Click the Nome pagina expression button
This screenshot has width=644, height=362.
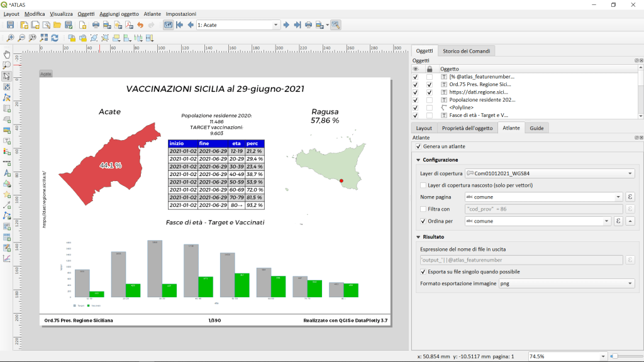click(x=630, y=197)
